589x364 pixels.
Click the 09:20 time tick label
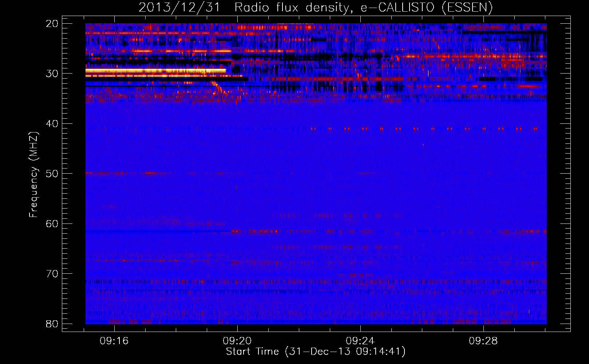coord(237,341)
